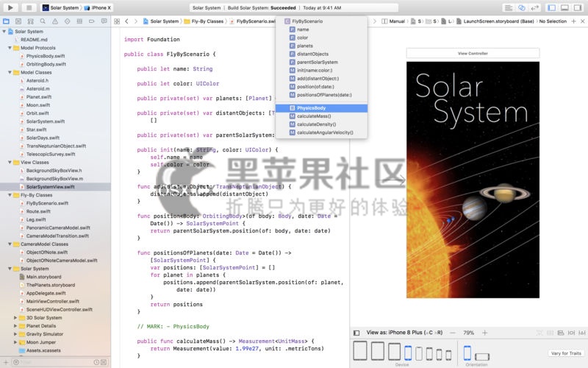This screenshot has height=368, width=588.
Task: Switch to the Version editor
Action: coord(535,7)
